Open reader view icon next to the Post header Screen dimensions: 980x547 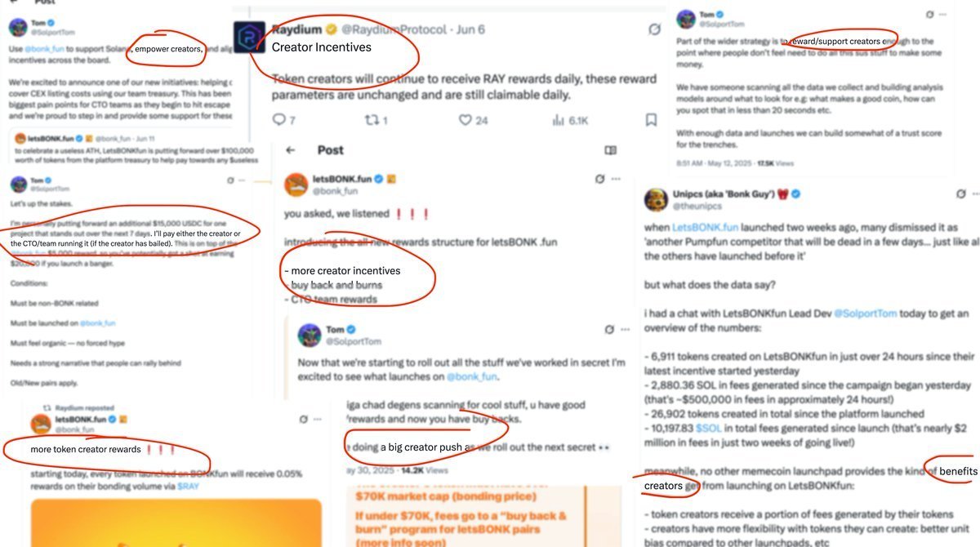(x=609, y=150)
